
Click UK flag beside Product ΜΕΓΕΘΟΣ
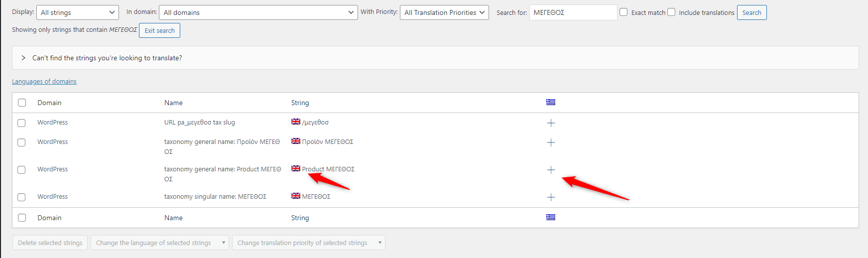296,168
